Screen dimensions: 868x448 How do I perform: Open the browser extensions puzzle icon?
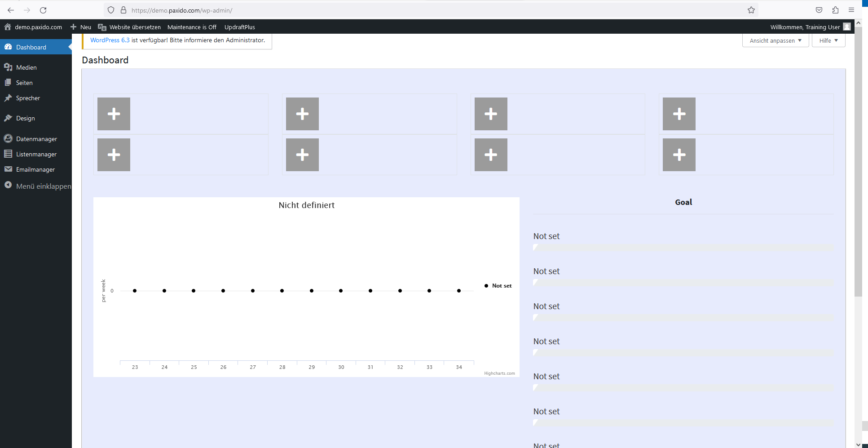[835, 10]
